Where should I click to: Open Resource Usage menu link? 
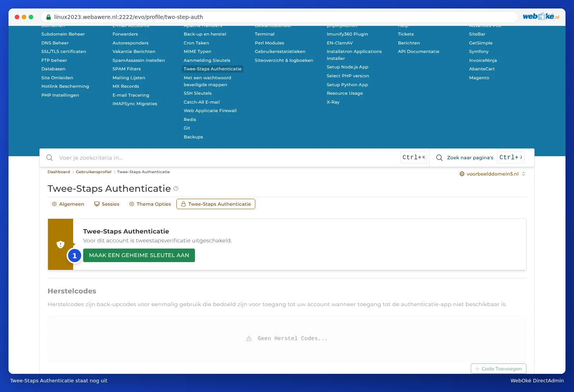pos(345,93)
